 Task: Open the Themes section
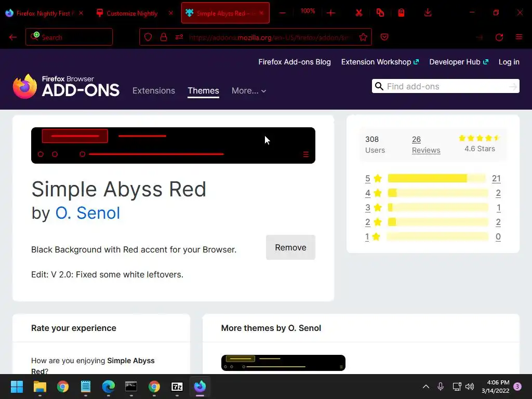pos(203,90)
